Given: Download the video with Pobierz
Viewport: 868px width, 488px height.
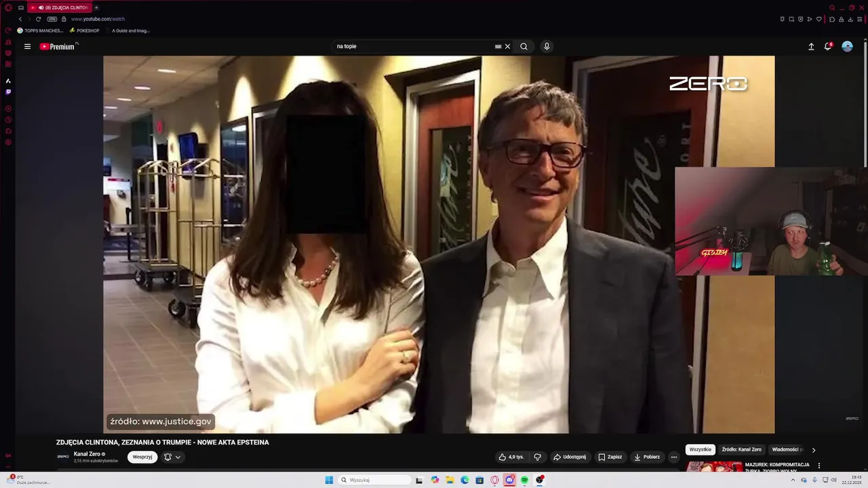Looking at the screenshot, I should (648, 457).
